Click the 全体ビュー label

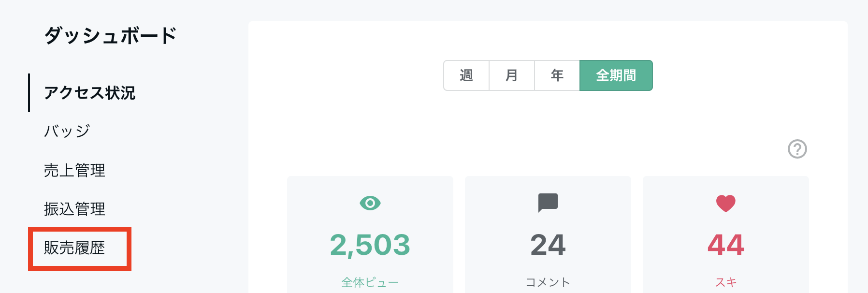coord(370,282)
